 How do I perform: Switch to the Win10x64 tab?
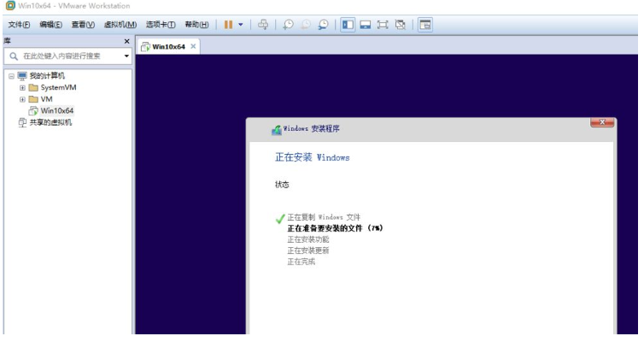pos(163,46)
